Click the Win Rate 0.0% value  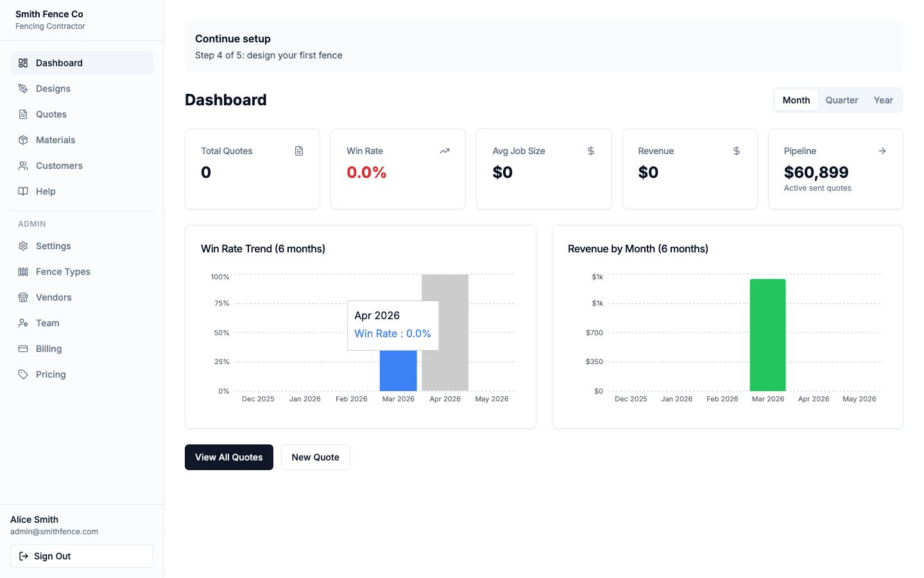(366, 172)
